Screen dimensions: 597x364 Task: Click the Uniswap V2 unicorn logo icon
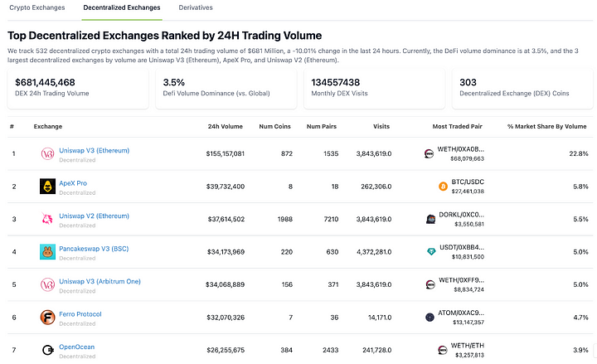(x=47, y=219)
